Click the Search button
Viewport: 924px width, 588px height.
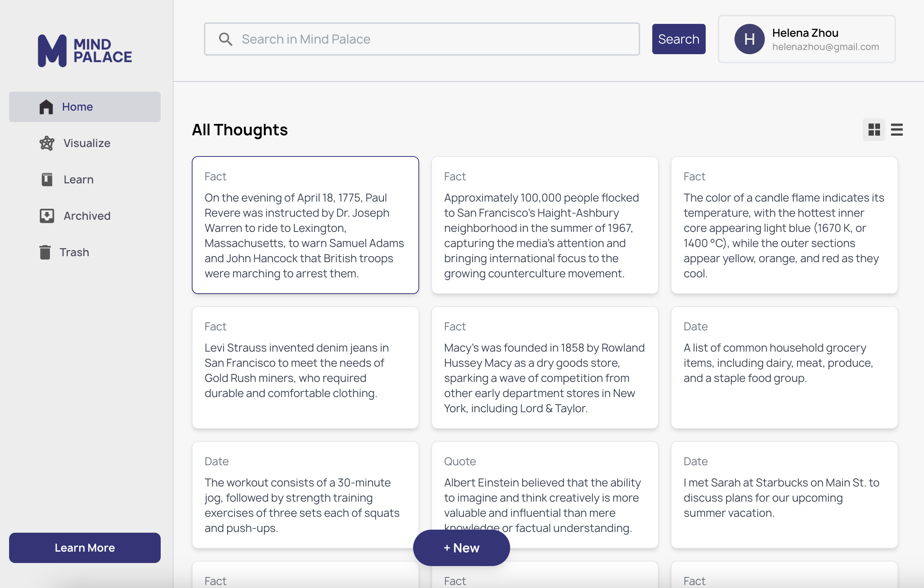pyautogui.click(x=678, y=39)
